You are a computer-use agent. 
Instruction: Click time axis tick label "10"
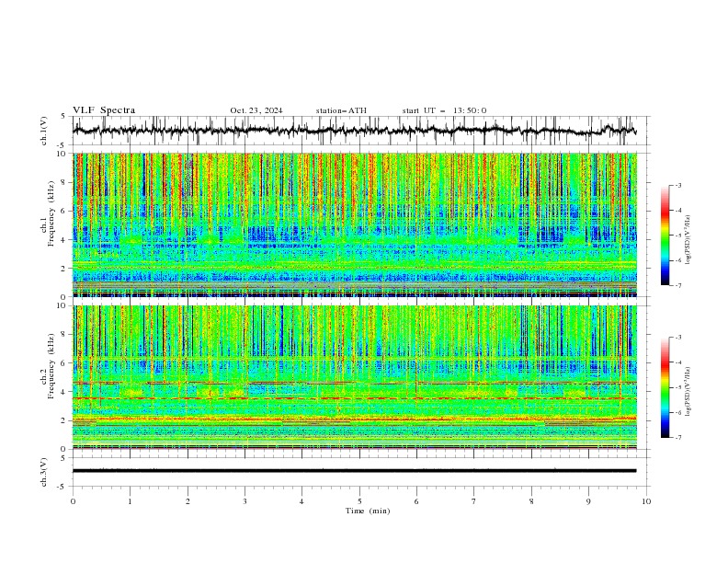click(x=646, y=501)
